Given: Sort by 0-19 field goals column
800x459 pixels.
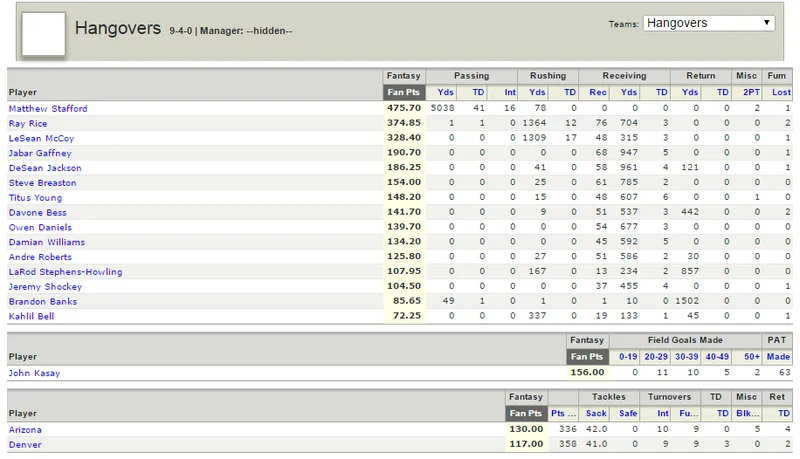Looking at the screenshot, I should point(628,356).
